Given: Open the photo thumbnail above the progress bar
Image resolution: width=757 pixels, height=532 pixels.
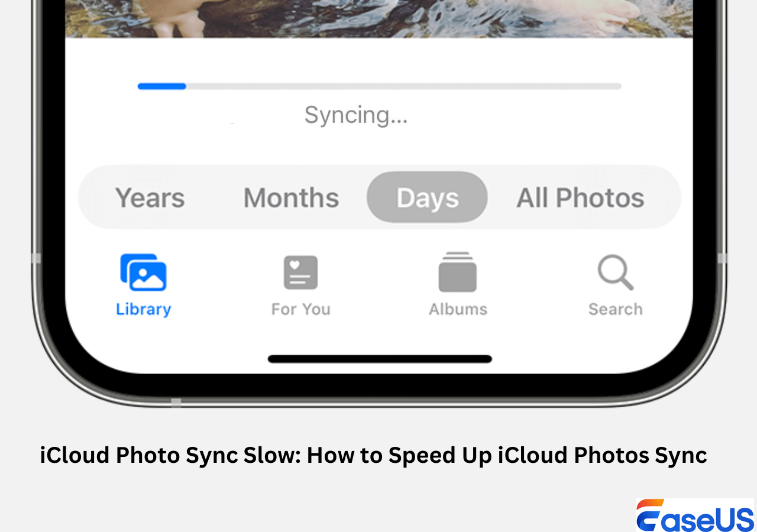Looking at the screenshot, I should point(378,18).
